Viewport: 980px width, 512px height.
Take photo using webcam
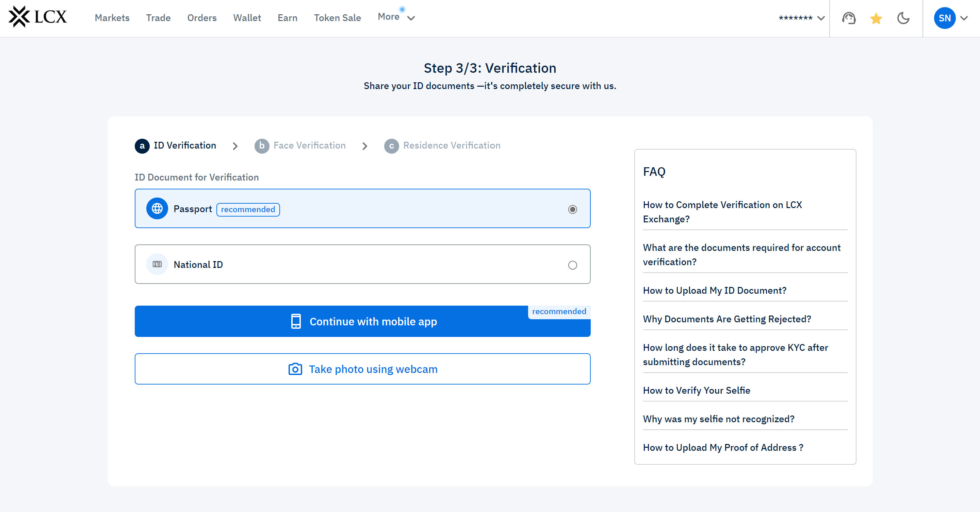click(362, 369)
